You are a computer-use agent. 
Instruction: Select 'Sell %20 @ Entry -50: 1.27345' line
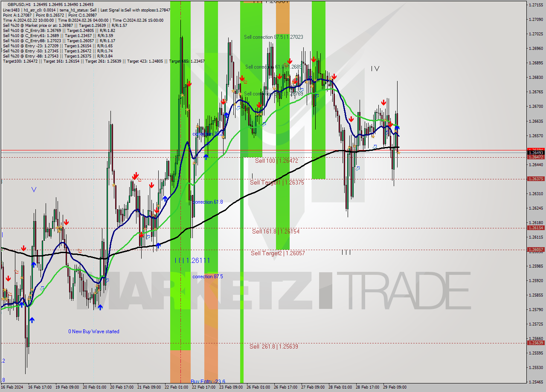(58, 51)
